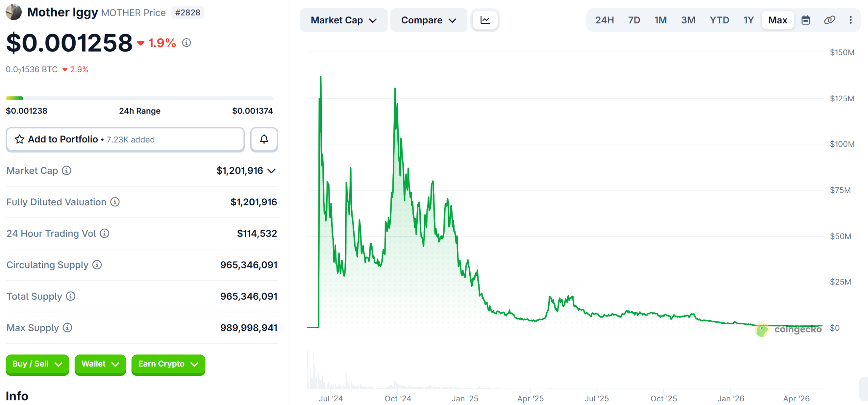This screenshot has width=868, height=405.
Task: Select the 3M time range
Action: (688, 20)
